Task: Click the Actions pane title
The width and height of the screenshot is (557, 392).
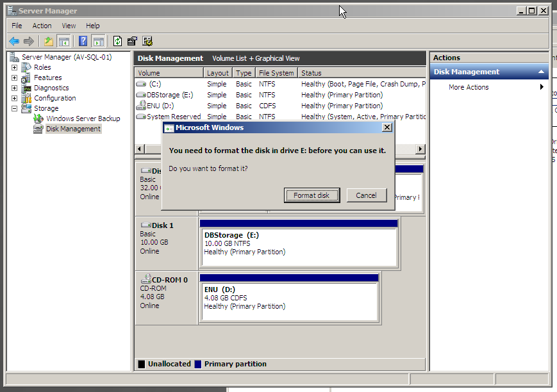Action: [x=447, y=58]
